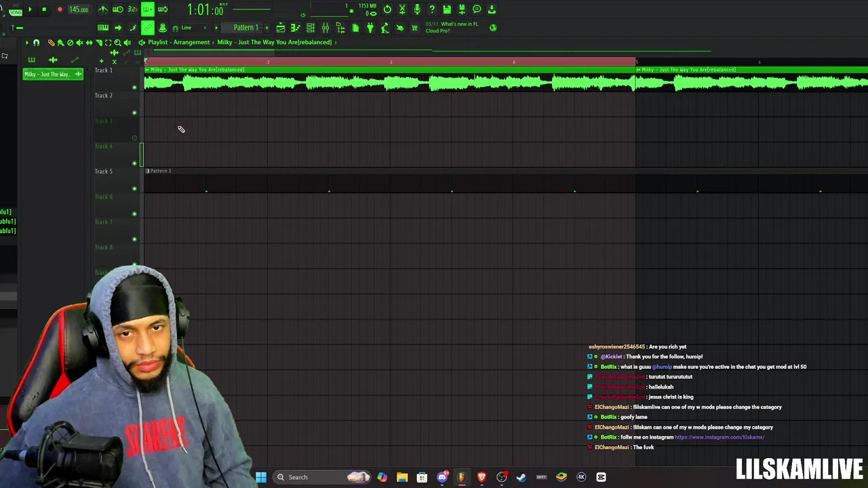868x488 pixels.
Task: Open the audio clip menu on Track 1
Action: point(147,70)
